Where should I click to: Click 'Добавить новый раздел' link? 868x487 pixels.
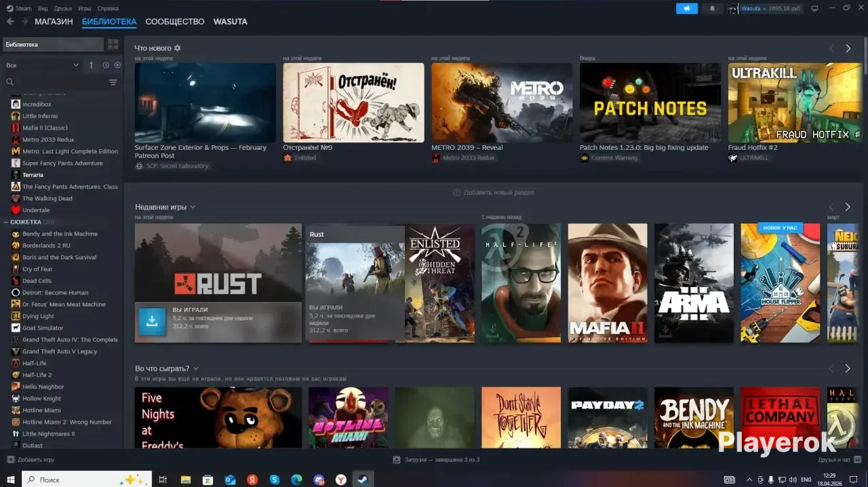494,193
